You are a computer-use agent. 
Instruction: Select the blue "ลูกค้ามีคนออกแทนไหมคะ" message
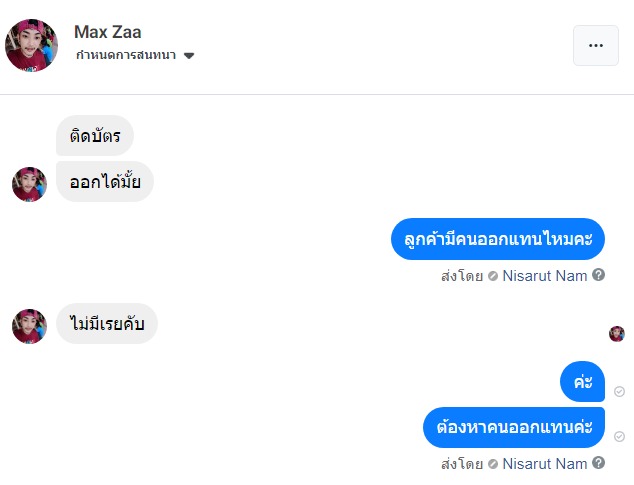click(497, 239)
